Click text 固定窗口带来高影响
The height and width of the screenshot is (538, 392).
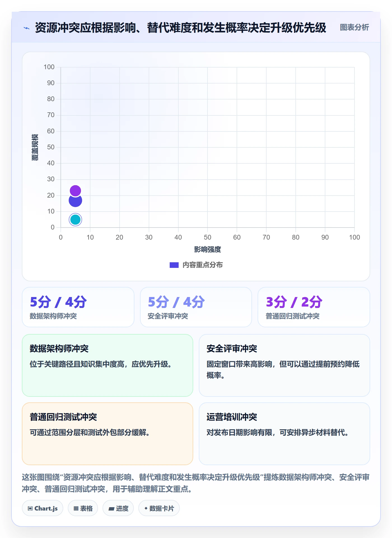[x=239, y=364]
